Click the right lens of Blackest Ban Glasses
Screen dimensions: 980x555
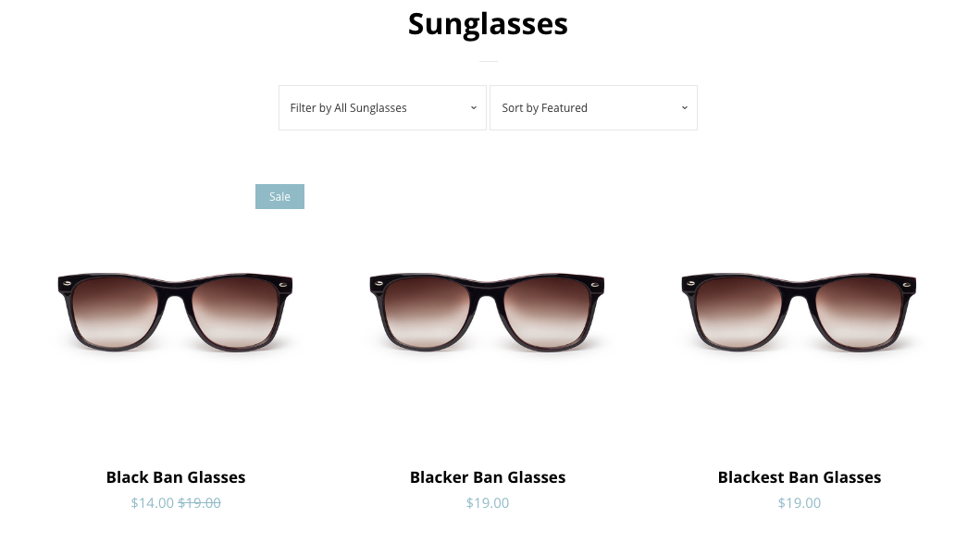point(860,311)
